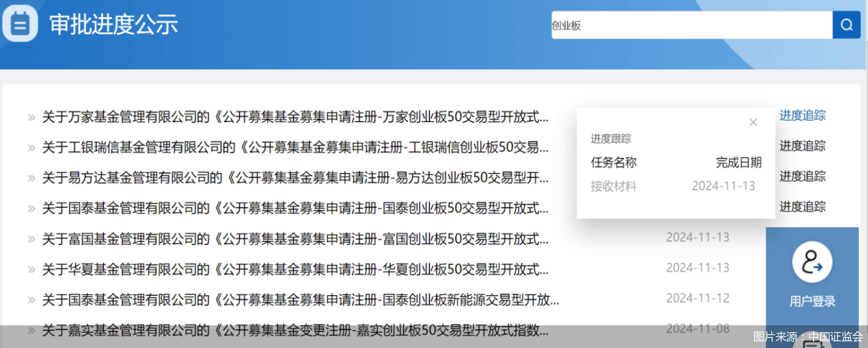Viewport: 868px width, 348px height.
Task: Open the 易方达基金管理有限公司 application entry
Action: [295, 178]
